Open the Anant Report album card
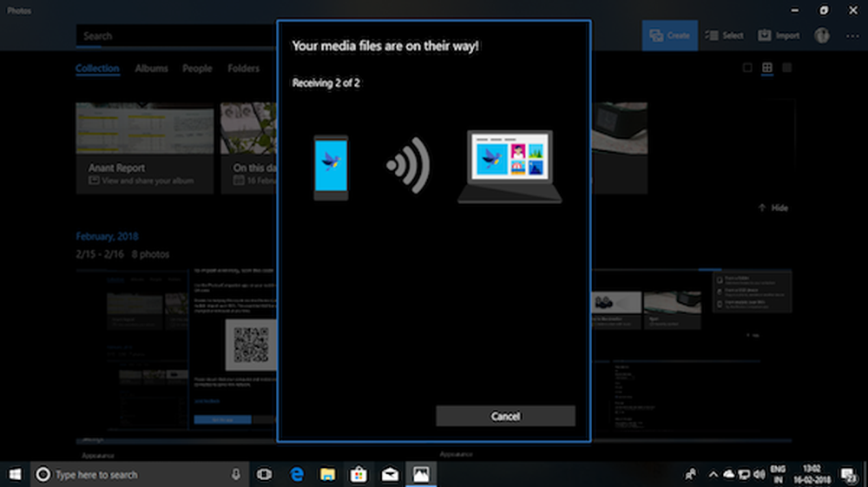Image resolution: width=868 pixels, height=487 pixels. pyautogui.click(x=144, y=148)
